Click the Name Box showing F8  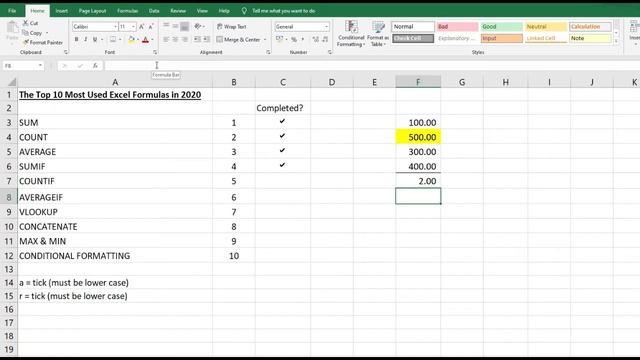[23, 66]
